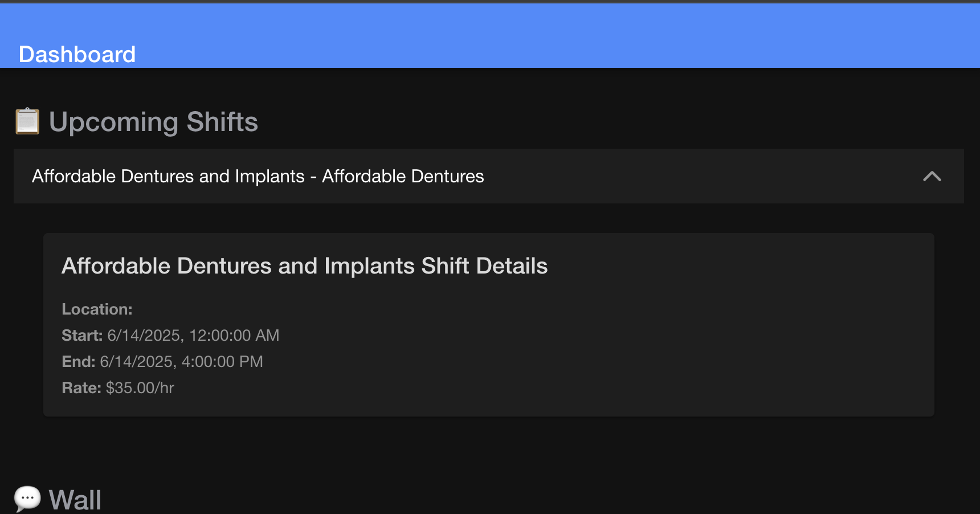Click the blue Dashboard header bar
Image resolution: width=980 pixels, height=514 pixels.
[490, 35]
